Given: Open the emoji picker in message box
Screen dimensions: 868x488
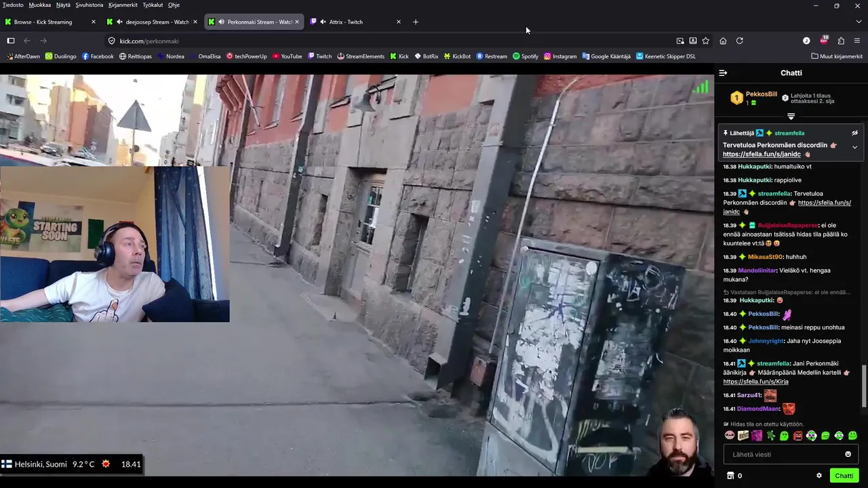Looking at the screenshot, I should tap(848, 454).
